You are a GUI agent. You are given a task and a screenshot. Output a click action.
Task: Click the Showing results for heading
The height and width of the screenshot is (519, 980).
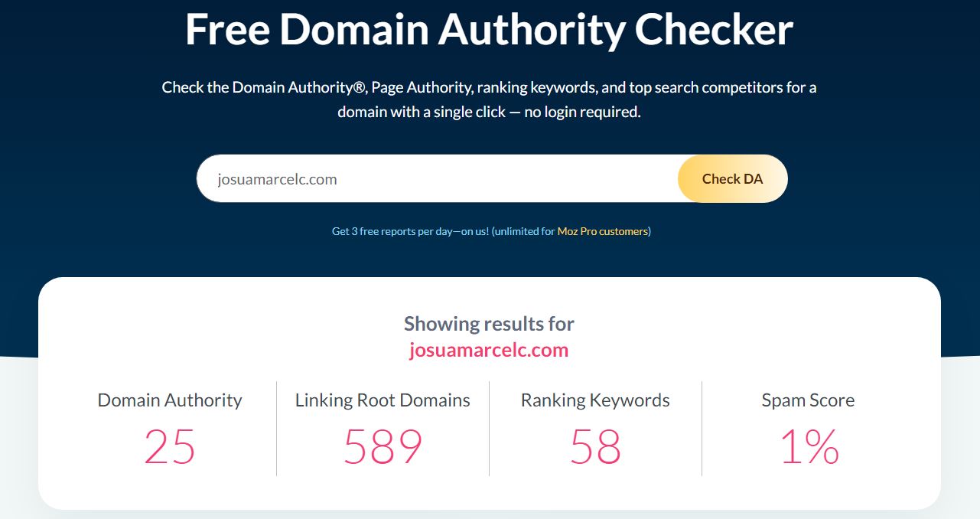[490, 324]
